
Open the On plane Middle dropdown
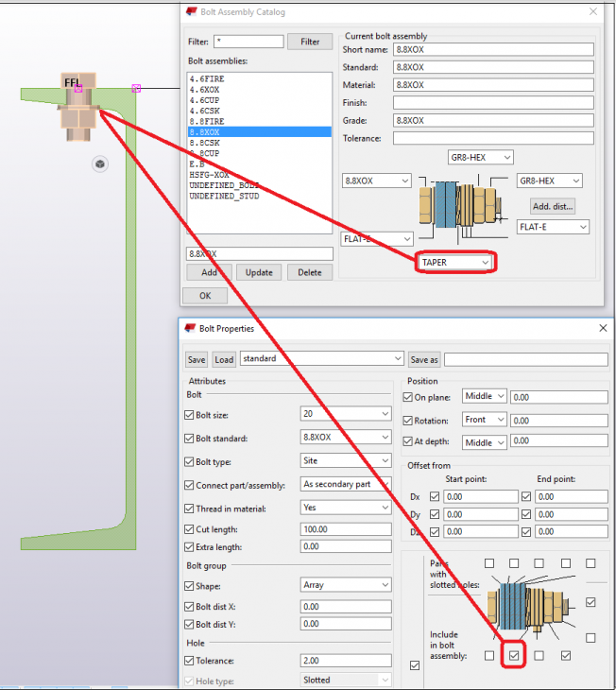(485, 396)
